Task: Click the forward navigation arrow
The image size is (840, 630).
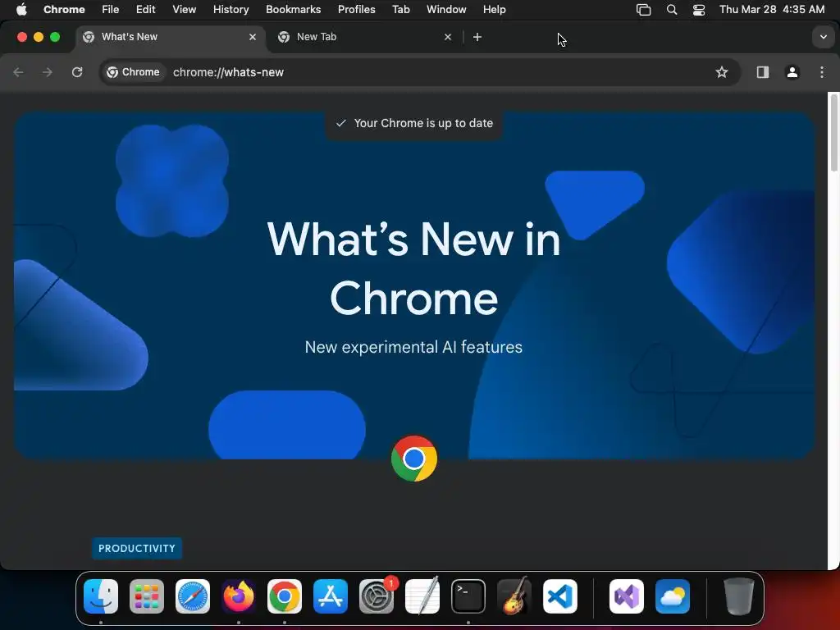Action: tap(48, 72)
